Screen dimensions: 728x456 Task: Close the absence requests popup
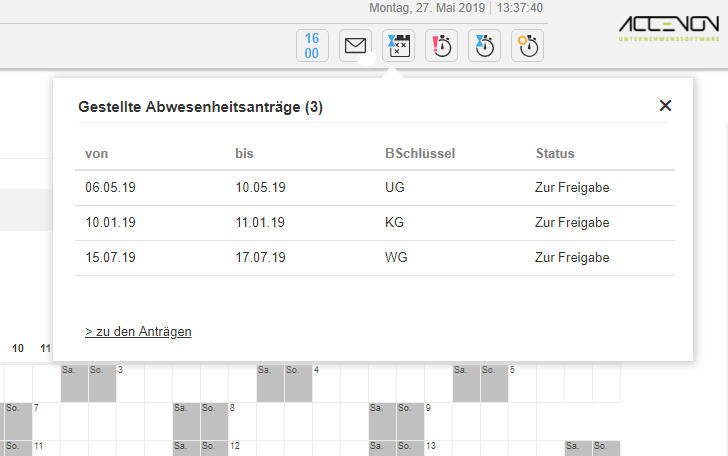(x=665, y=106)
